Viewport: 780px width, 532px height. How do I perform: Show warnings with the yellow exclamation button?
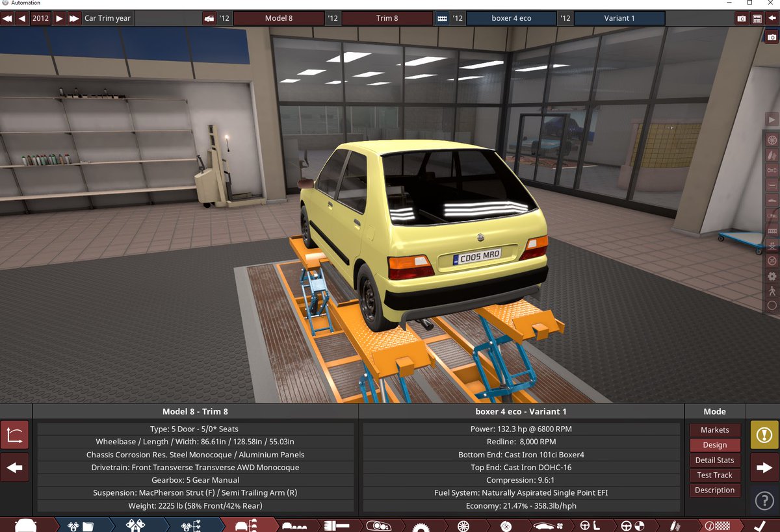pyautogui.click(x=764, y=435)
